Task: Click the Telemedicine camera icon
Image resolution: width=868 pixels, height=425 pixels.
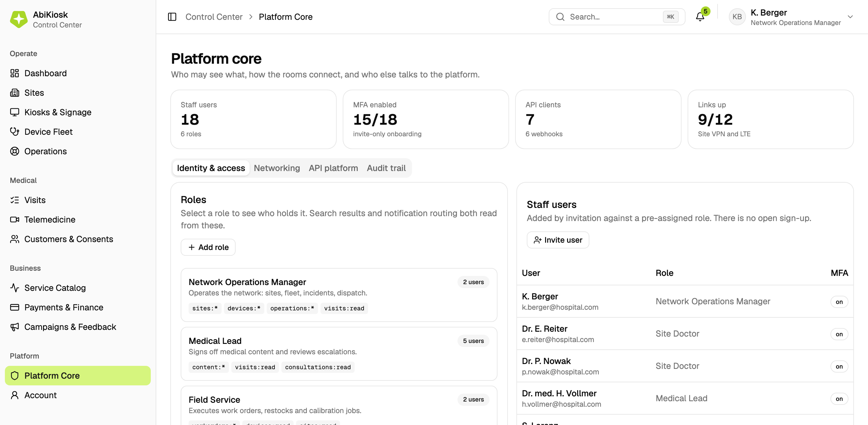Action: [14, 220]
